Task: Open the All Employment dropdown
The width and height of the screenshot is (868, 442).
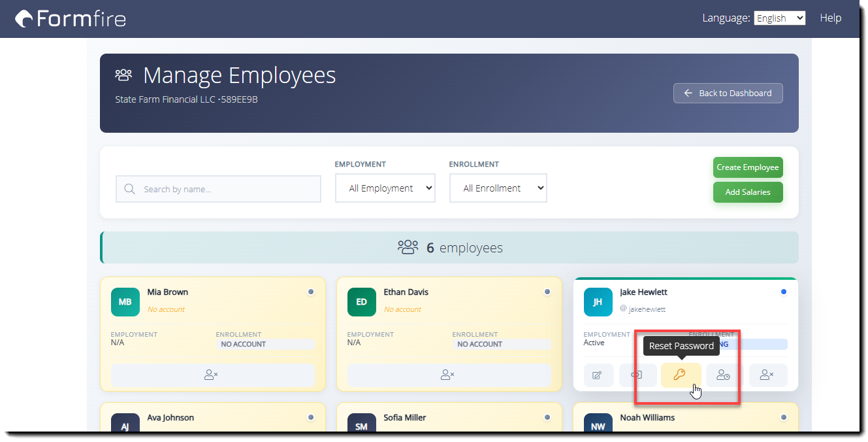Action: (x=385, y=188)
